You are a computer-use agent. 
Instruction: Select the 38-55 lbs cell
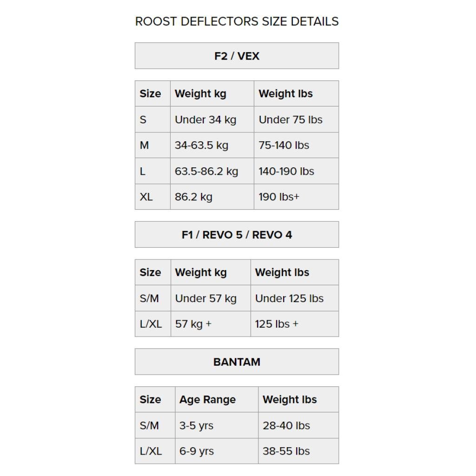298,451
